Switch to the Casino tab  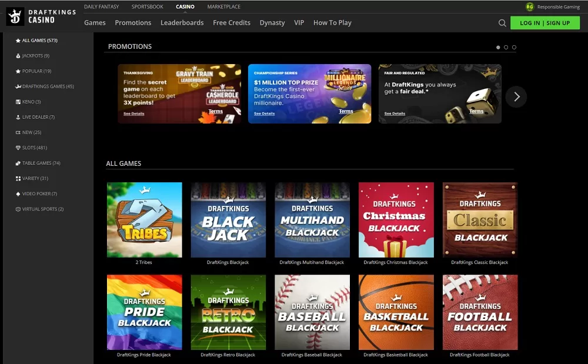(185, 6)
